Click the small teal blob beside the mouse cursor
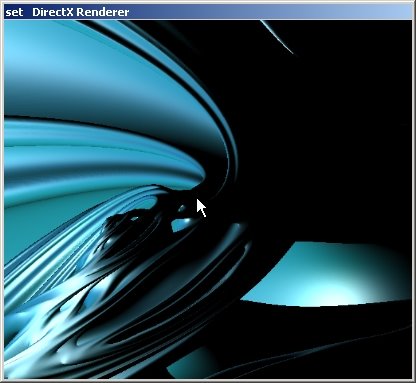 [182, 225]
